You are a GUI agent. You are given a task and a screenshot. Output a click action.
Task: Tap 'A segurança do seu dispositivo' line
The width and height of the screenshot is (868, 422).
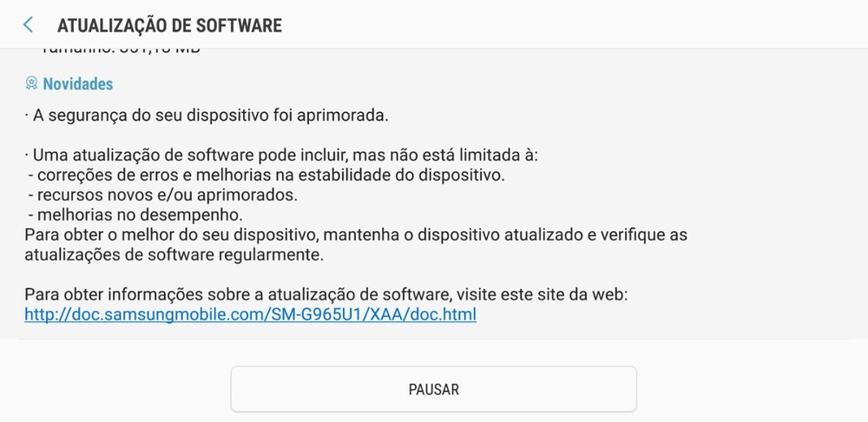pyautogui.click(x=207, y=116)
